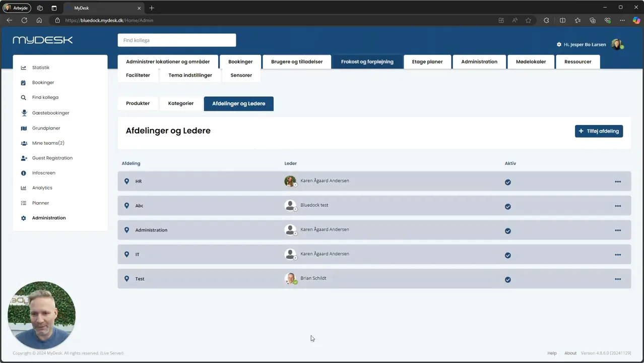Switch to the Kategorier tab
The height and width of the screenshot is (363, 644).
pyautogui.click(x=181, y=103)
